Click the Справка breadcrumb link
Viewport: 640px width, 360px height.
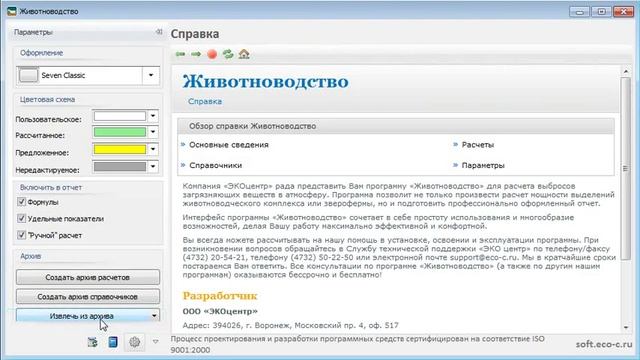tap(205, 101)
